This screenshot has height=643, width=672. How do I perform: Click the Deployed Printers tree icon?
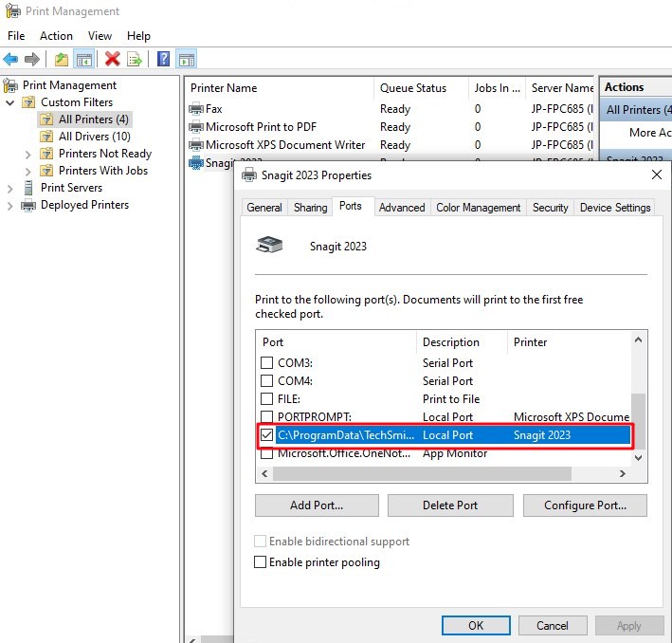point(28,206)
